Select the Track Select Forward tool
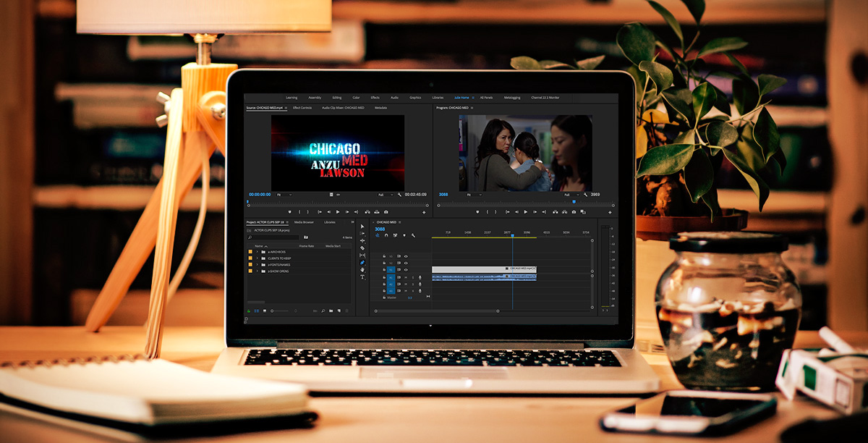The width and height of the screenshot is (868, 443). 362,234
